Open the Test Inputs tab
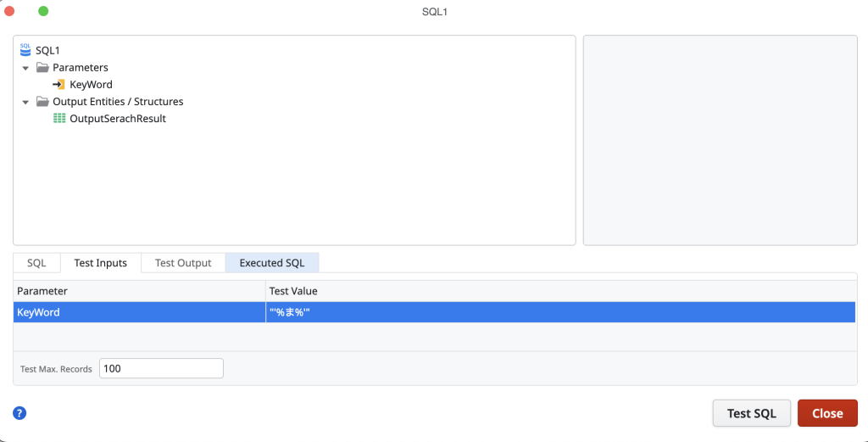The image size is (868, 442). coord(100,263)
